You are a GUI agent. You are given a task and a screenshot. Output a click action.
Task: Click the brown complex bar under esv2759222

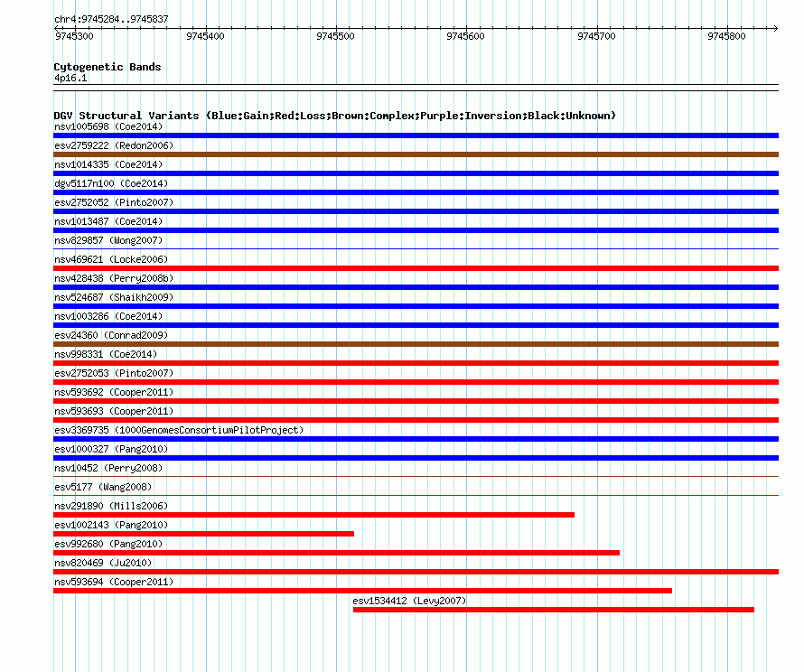[416, 154]
